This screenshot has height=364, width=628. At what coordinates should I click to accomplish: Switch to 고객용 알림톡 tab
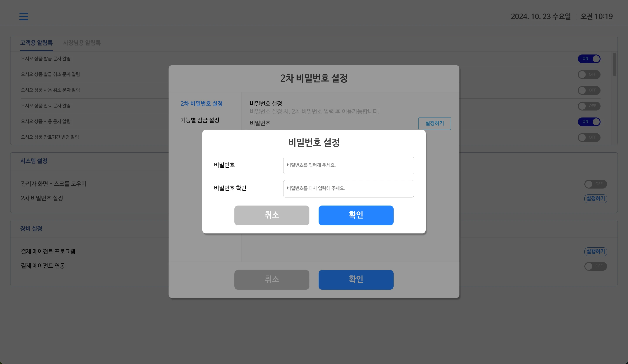click(36, 43)
